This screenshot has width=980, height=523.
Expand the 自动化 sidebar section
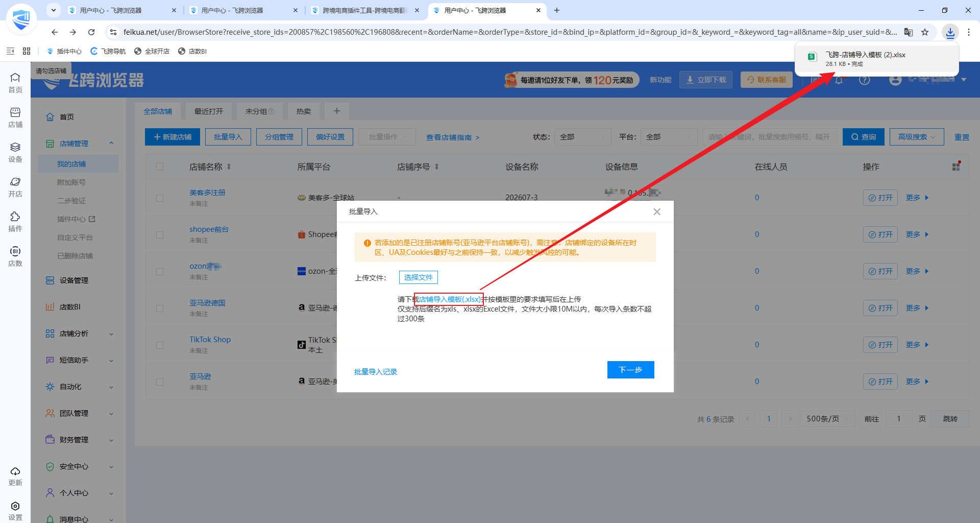(x=111, y=387)
